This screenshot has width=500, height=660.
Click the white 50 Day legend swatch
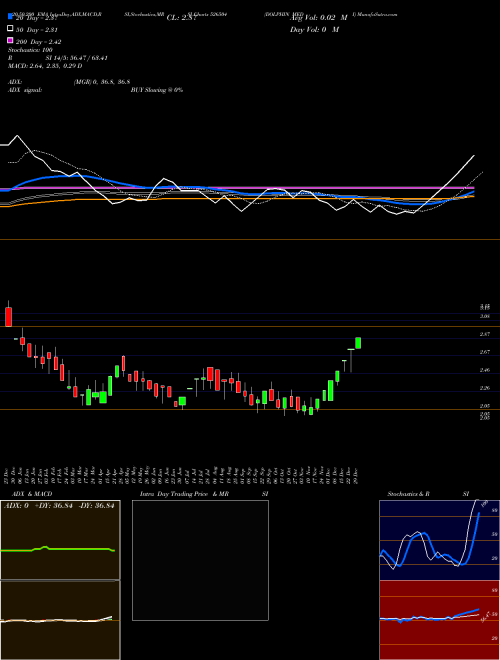pyautogui.click(x=10, y=29)
